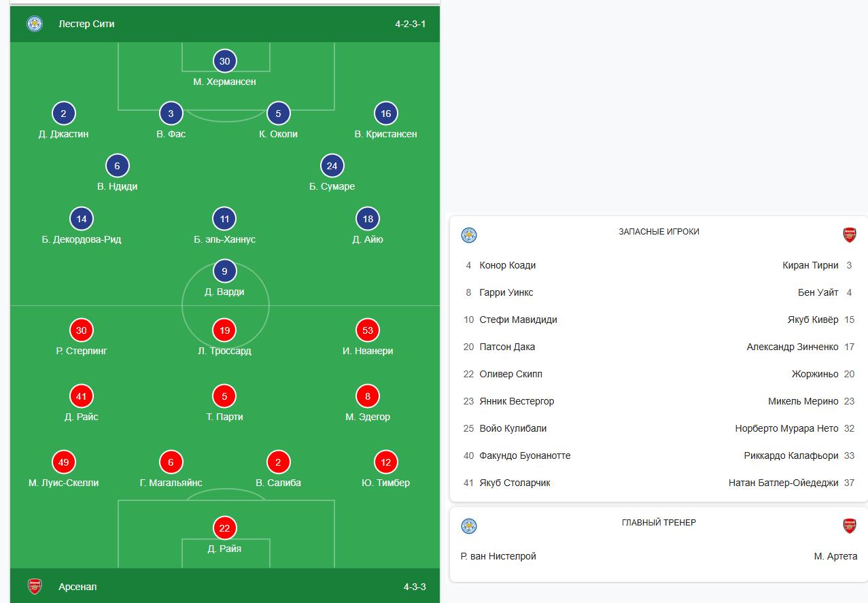Select goalkeeper Д. Райя's number 22 circle
This screenshot has width=868, height=603.
(224, 528)
